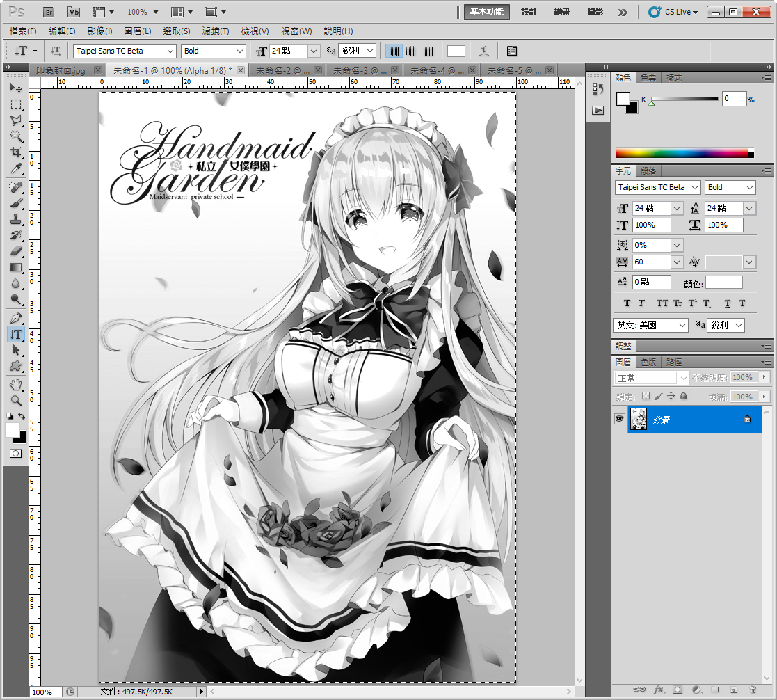The width and height of the screenshot is (777, 700).
Task: Select the Path Selection arrow tool
Action: pyautogui.click(x=16, y=350)
